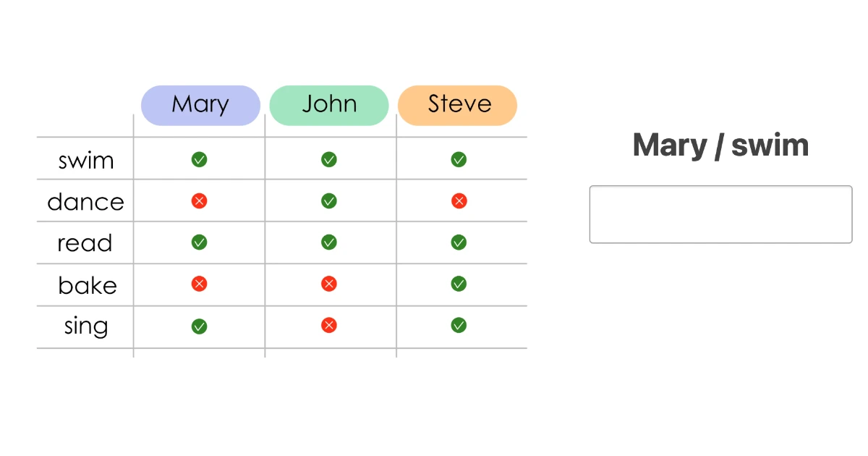Click Steve's green check for sing
This screenshot has height=456, width=868.
coord(459,326)
